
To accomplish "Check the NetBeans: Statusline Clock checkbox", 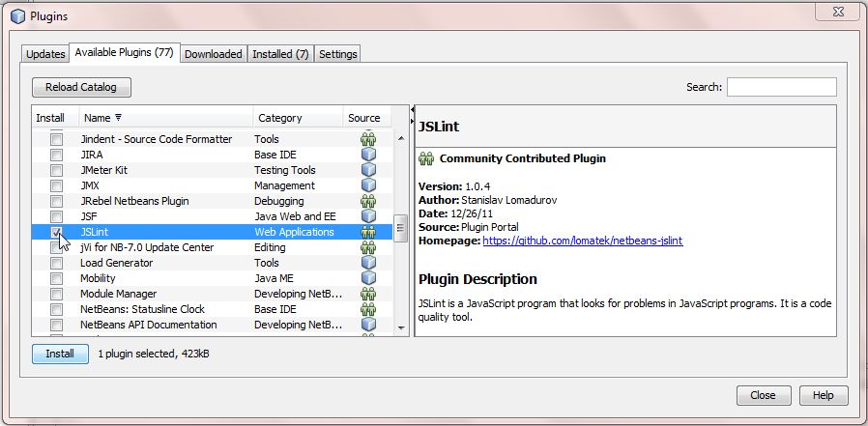I will point(56,310).
